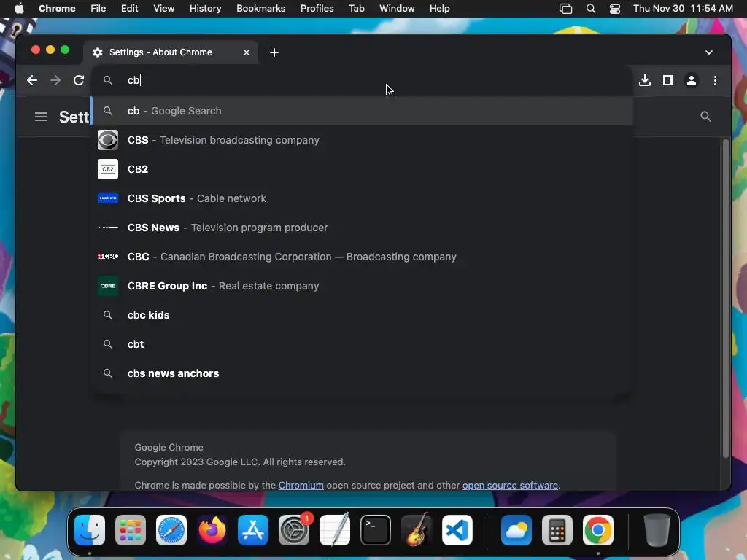
Task: Click the CBRE green logo icon
Action: [x=108, y=286]
